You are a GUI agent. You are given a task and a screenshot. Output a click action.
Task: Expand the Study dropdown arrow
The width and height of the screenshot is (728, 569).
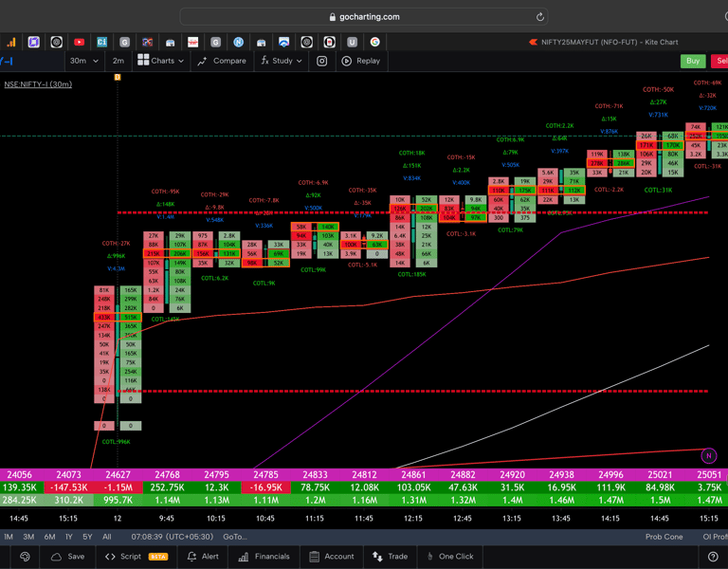point(299,61)
